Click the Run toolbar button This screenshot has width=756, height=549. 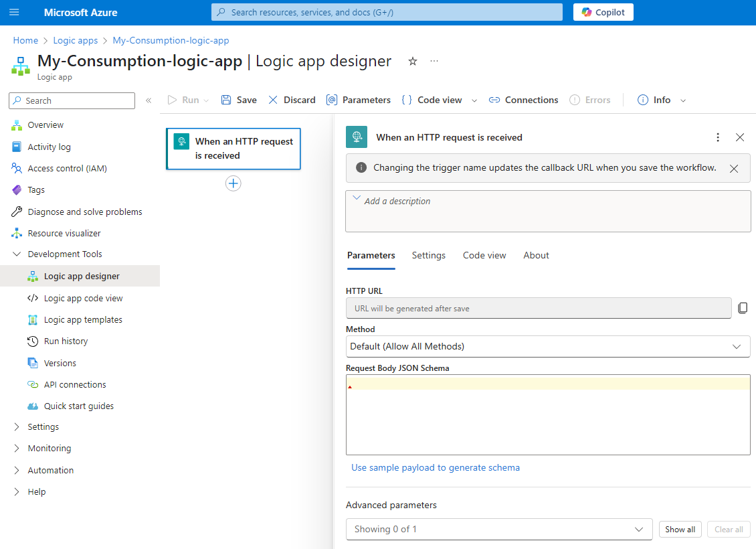(183, 100)
